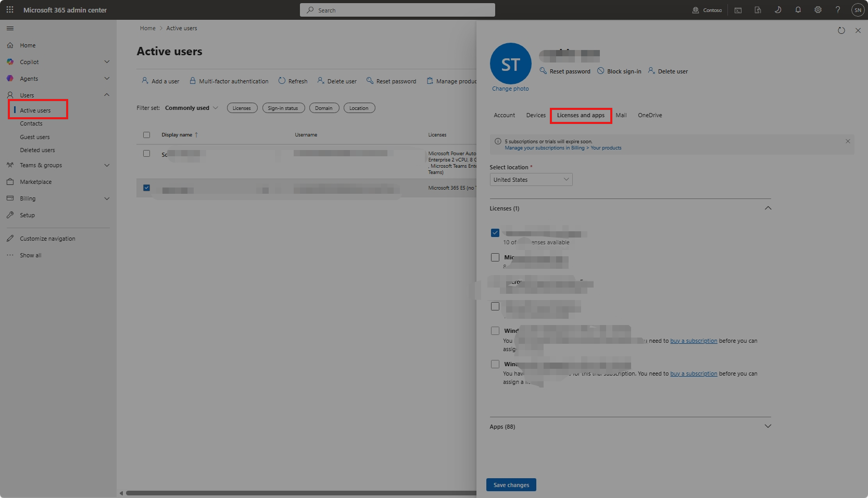Open the Select location dropdown
The width and height of the screenshot is (868, 498).
pos(531,180)
